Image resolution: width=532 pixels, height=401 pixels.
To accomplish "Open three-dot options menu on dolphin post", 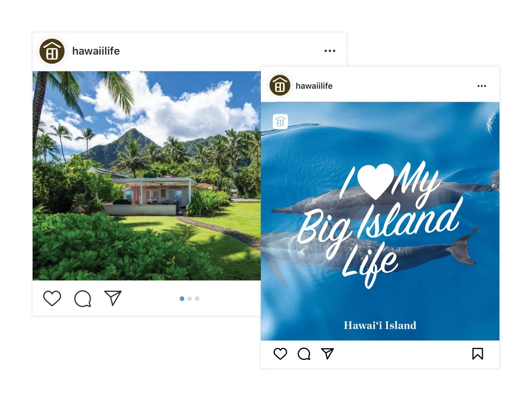I will coord(482,86).
